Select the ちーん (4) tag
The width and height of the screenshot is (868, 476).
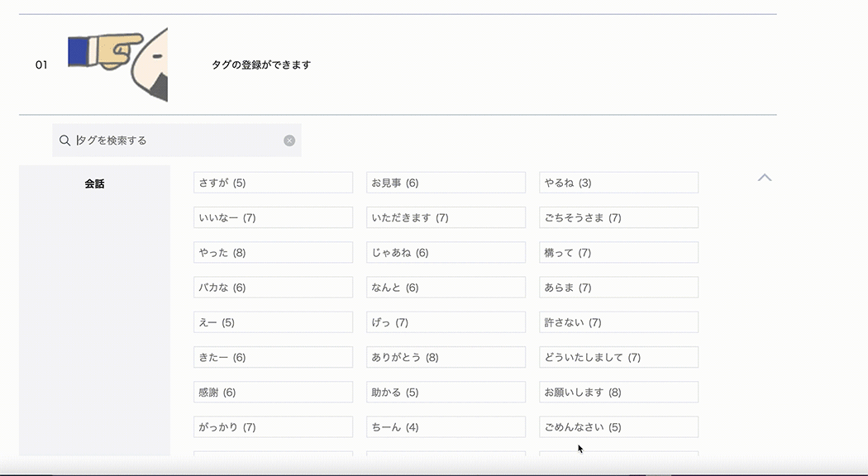coord(446,426)
